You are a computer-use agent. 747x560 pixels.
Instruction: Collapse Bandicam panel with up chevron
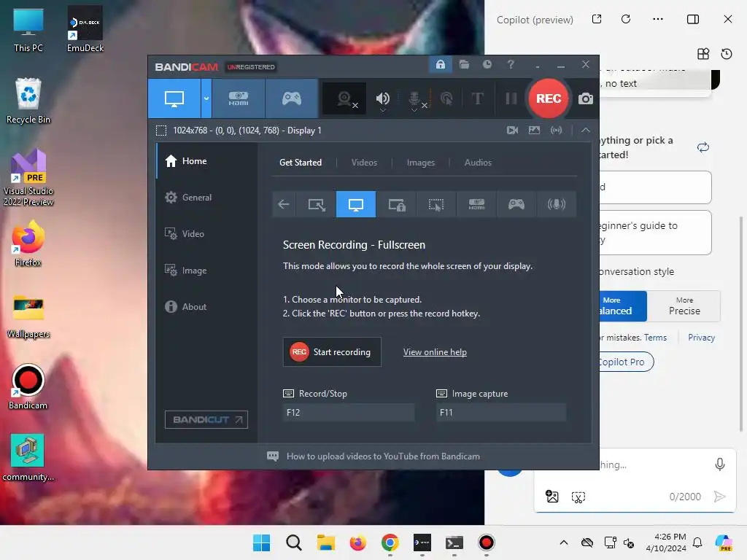pyautogui.click(x=586, y=130)
